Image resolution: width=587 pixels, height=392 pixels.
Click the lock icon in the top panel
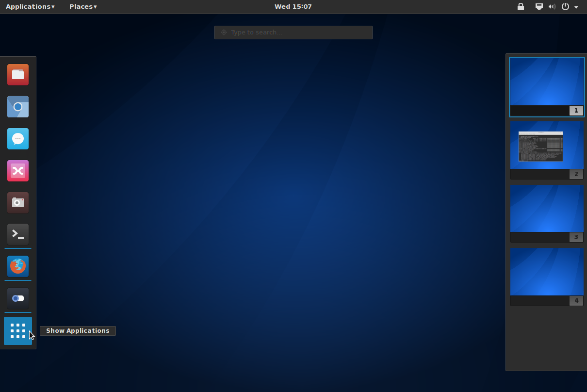(x=521, y=7)
